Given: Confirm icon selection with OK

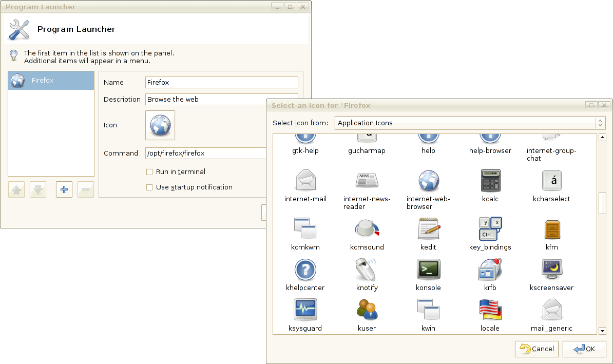Looking at the screenshot, I should tap(584, 349).
